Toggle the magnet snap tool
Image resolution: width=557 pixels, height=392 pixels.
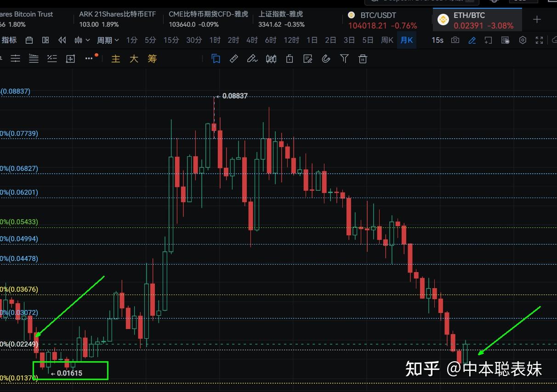[x=326, y=58]
